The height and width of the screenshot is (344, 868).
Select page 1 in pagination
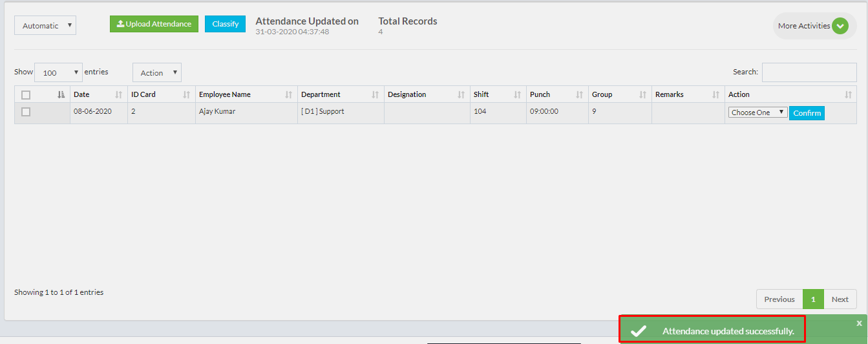coord(813,299)
